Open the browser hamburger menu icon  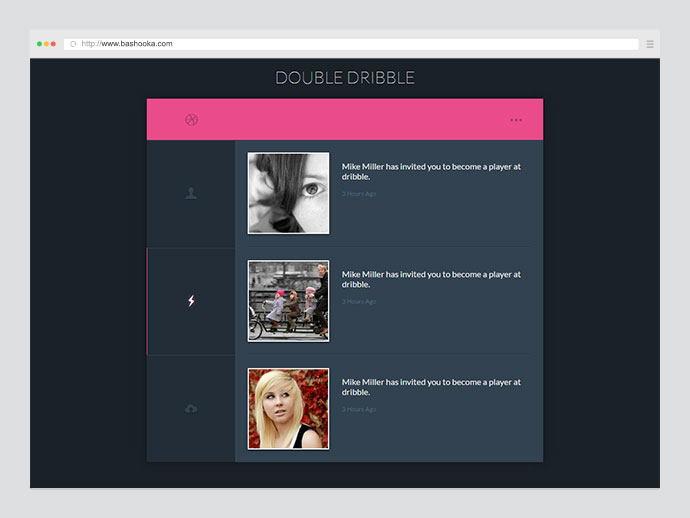click(x=650, y=44)
